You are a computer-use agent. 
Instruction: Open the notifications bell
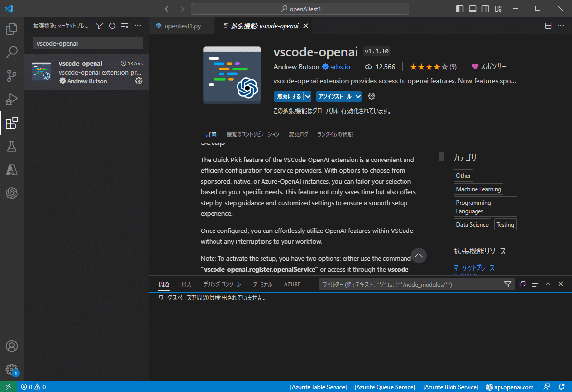562,387
